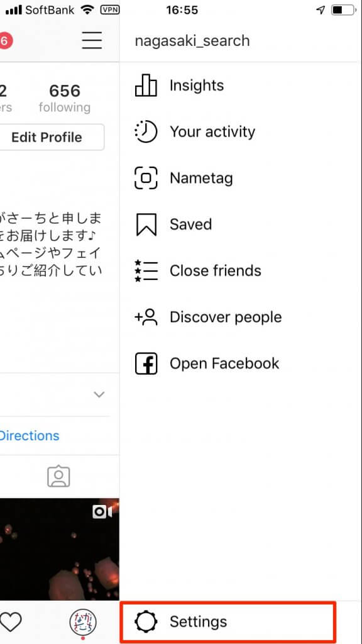Open the lantern video thumbnail
362x644 pixels.
(x=60, y=550)
